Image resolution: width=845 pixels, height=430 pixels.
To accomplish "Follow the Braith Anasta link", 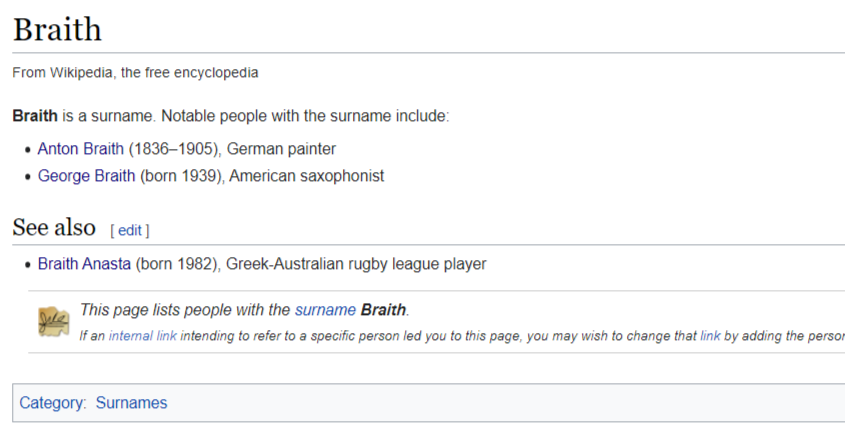I will click(84, 263).
